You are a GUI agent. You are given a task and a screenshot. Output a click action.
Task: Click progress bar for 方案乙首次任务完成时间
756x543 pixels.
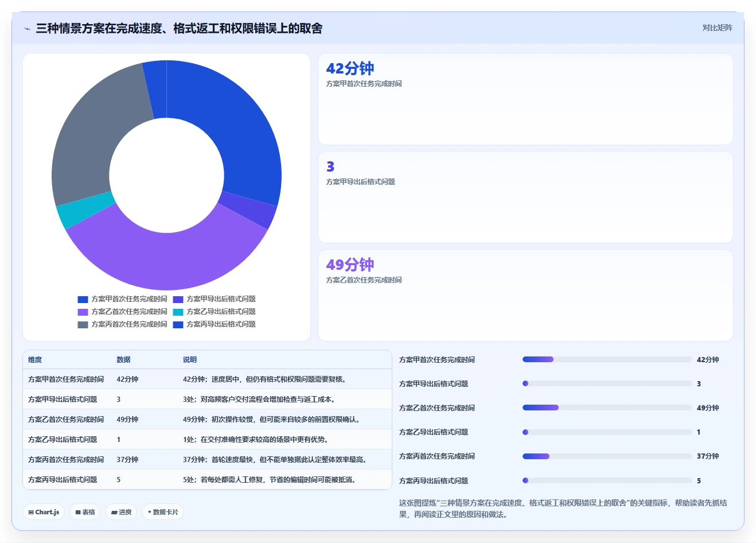click(x=607, y=408)
